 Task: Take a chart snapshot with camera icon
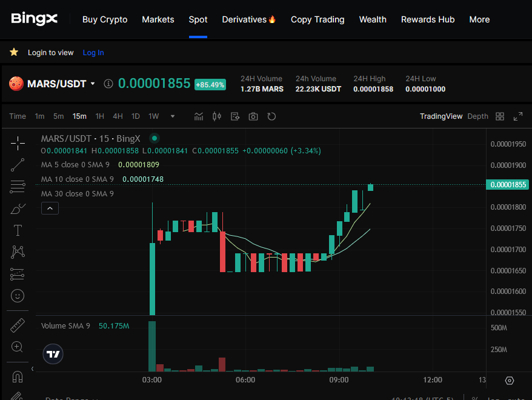pyautogui.click(x=253, y=116)
